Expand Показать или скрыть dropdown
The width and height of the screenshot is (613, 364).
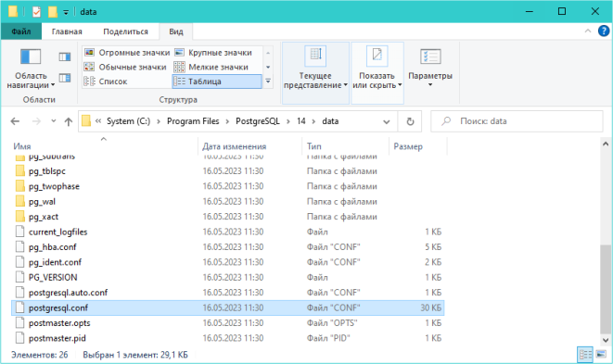click(x=377, y=73)
